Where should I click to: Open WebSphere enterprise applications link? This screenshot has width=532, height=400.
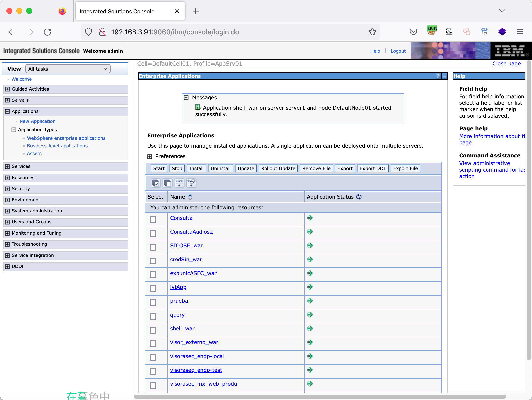click(x=66, y=138)
